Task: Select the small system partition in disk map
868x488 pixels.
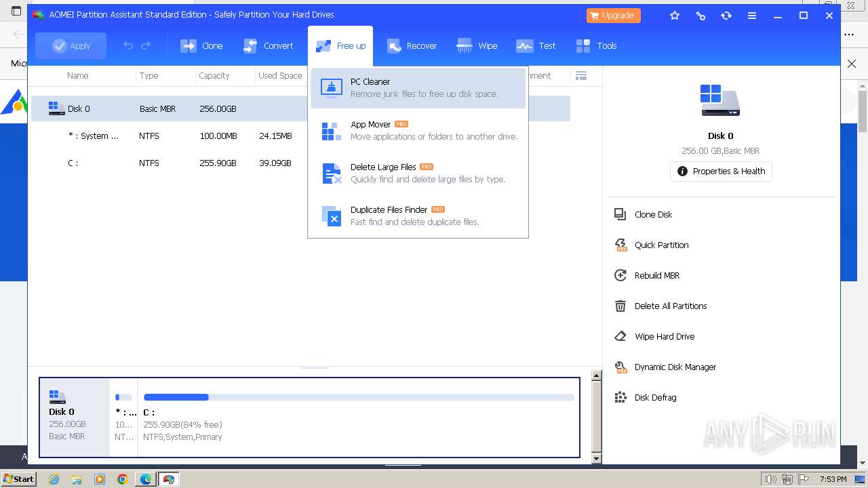Action: click(x=124, y=417)
